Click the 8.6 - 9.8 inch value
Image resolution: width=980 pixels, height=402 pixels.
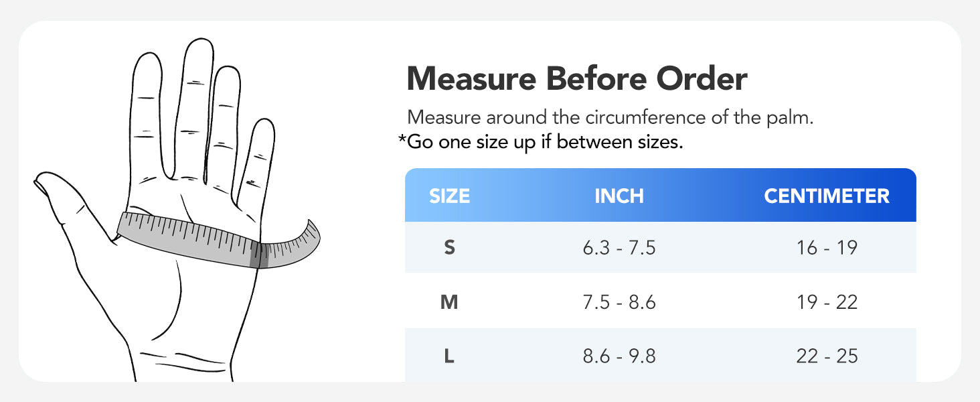point(619,356)
